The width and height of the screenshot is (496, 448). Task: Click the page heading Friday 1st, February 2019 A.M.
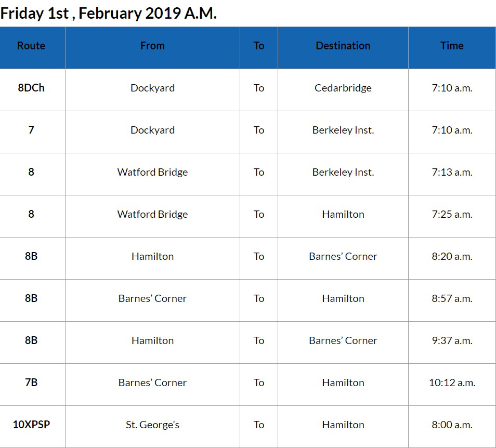(x=108, y=13)
